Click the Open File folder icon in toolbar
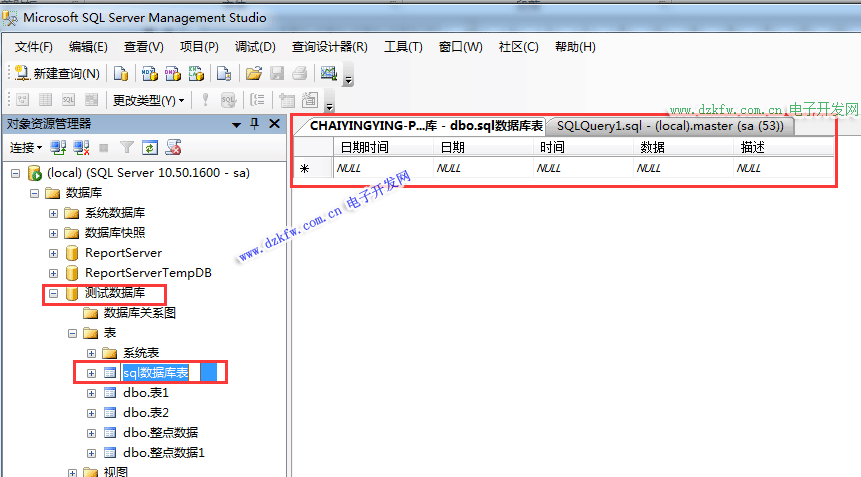Viewport: 861px width, 477px height. pos(254,73)
